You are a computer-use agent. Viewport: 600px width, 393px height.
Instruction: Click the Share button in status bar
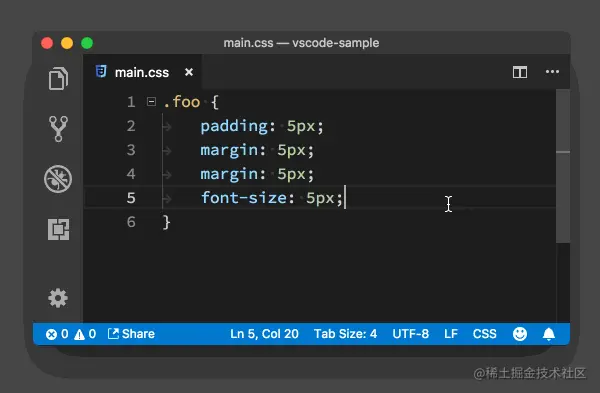coord(131,334)
